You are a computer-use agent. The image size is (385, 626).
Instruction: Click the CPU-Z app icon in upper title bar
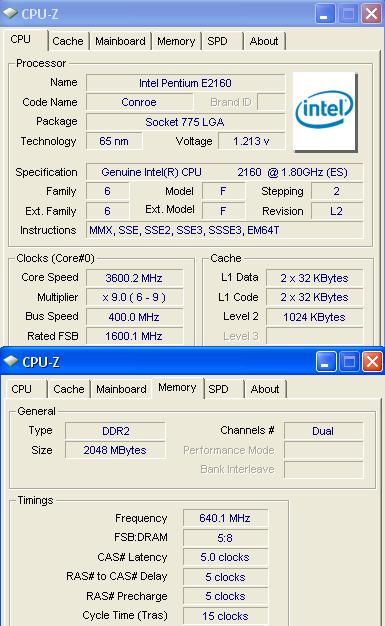10,14
